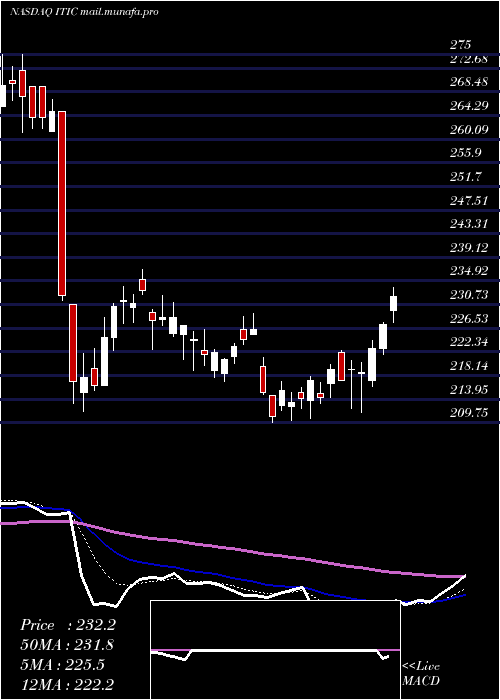The height and width of the screenshot is (700, 500).
Task: Click the 12MA : 222.2 readout
Action: 67,684
